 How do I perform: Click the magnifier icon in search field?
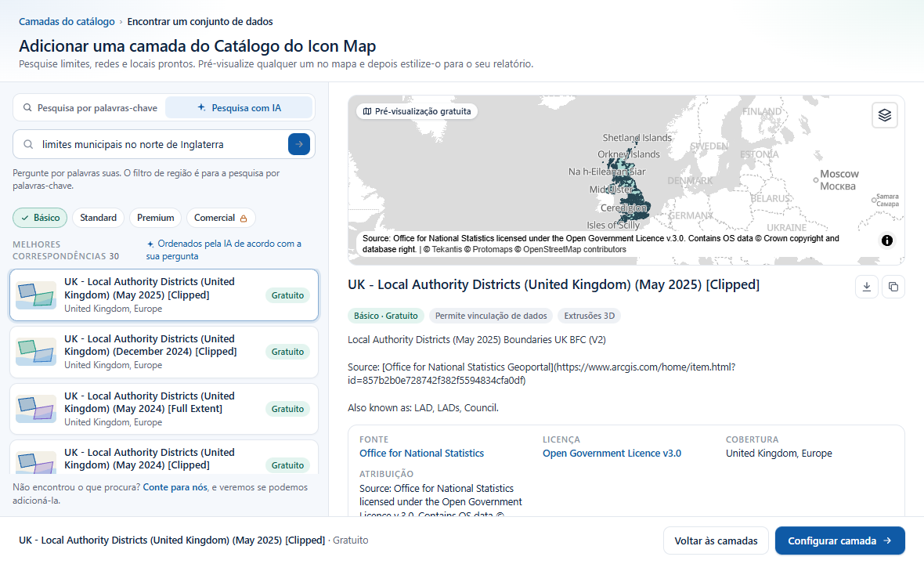(28, 144)
